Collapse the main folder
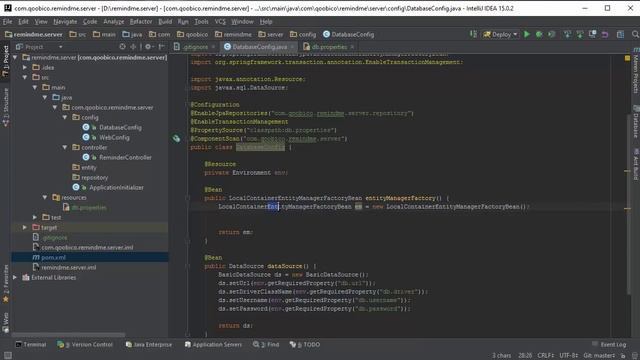The height and width of the screenshot is (360, 640). pyautogui.click(x=35, y=87)
